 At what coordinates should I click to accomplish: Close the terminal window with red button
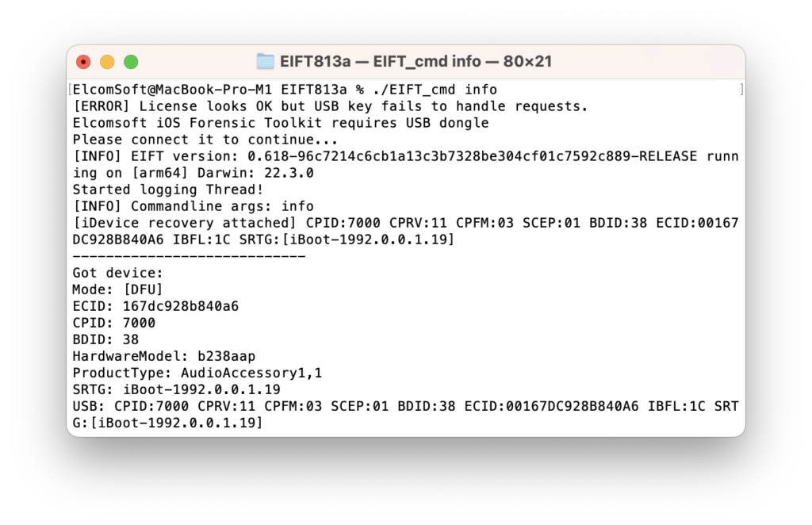pyautogui.click(x=83, y=62)
